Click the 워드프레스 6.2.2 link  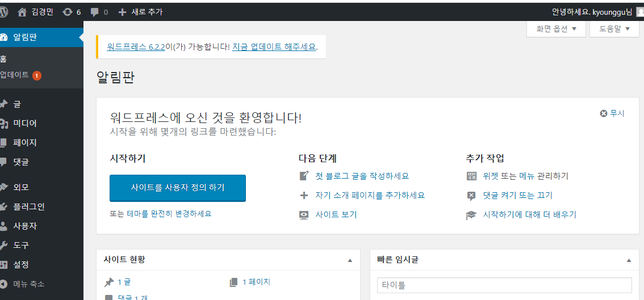pyautogui.click(x=136, y=47)
